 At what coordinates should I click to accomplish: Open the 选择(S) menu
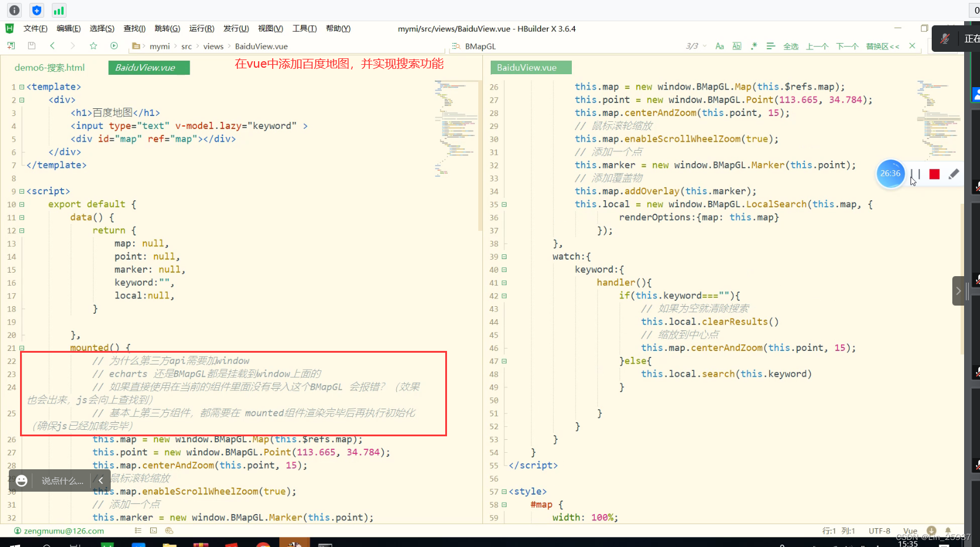point(102,28)
